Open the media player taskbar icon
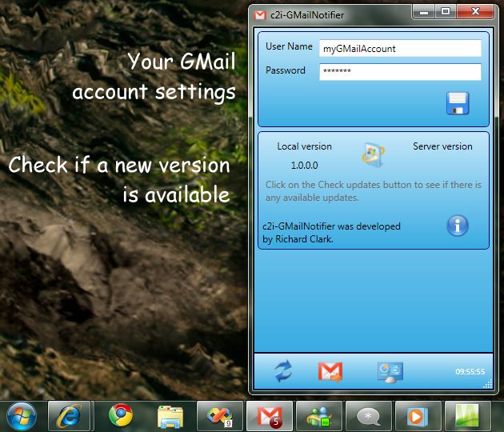Image resolution: width=504 pixels, height=432 pixels. coord(418,415)
